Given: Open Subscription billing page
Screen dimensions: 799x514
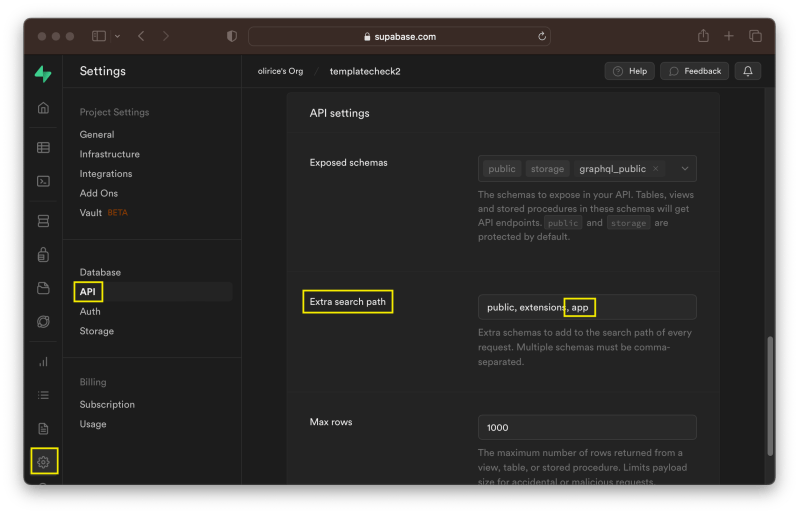Looking at the screenshot, I should click(108, 404).
